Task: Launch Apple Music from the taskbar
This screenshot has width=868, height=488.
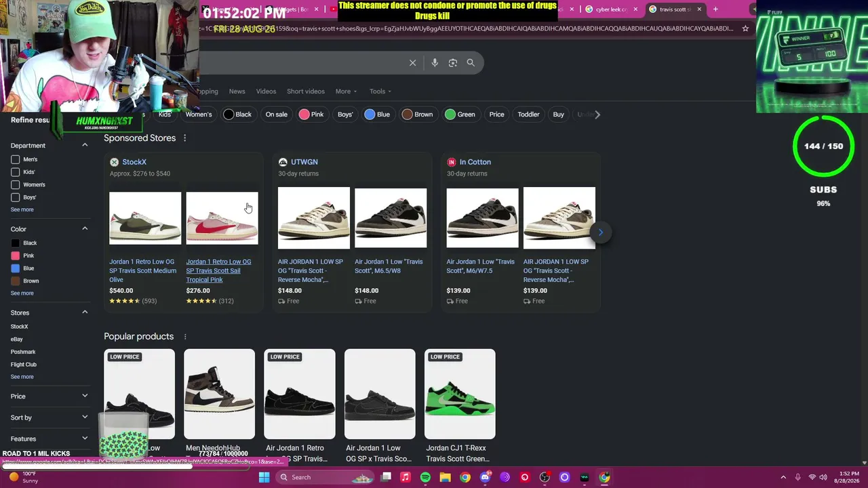Action: pyautogui.click(x=406, y=477)
